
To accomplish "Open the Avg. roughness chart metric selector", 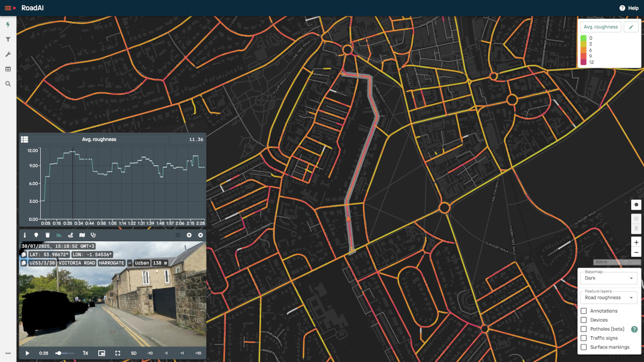I will coord(99,139).
